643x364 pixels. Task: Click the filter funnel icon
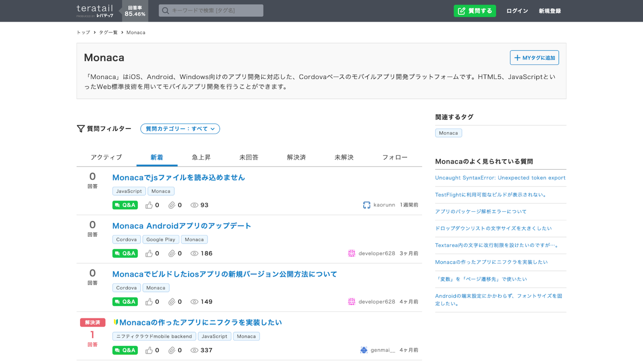coord(81,129)
